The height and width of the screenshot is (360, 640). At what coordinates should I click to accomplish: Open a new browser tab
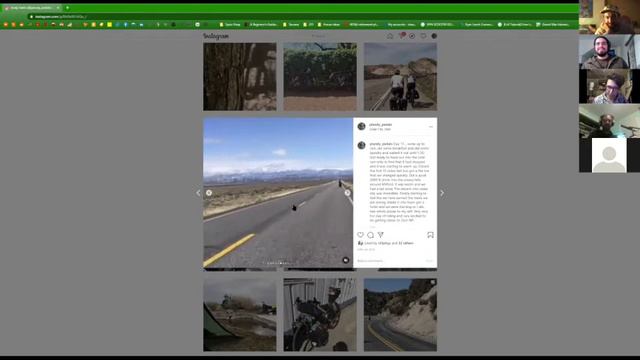point(67,8)
